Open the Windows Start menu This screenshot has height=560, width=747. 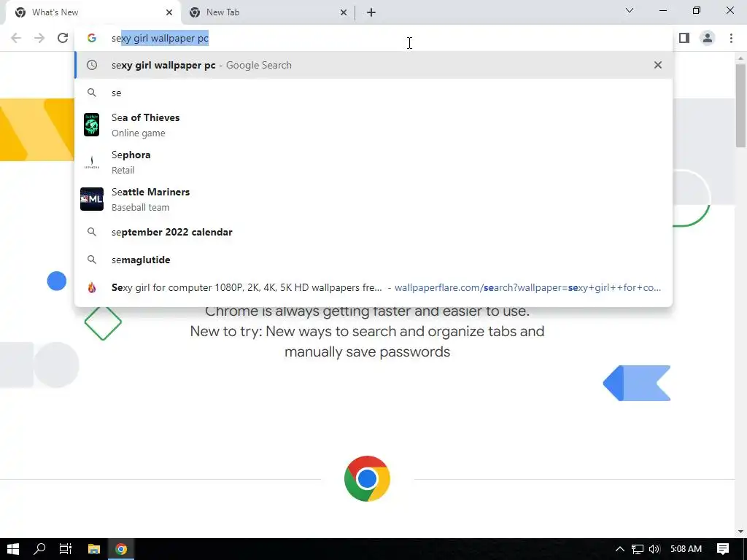pyautogui.click(x=13, y=549)
